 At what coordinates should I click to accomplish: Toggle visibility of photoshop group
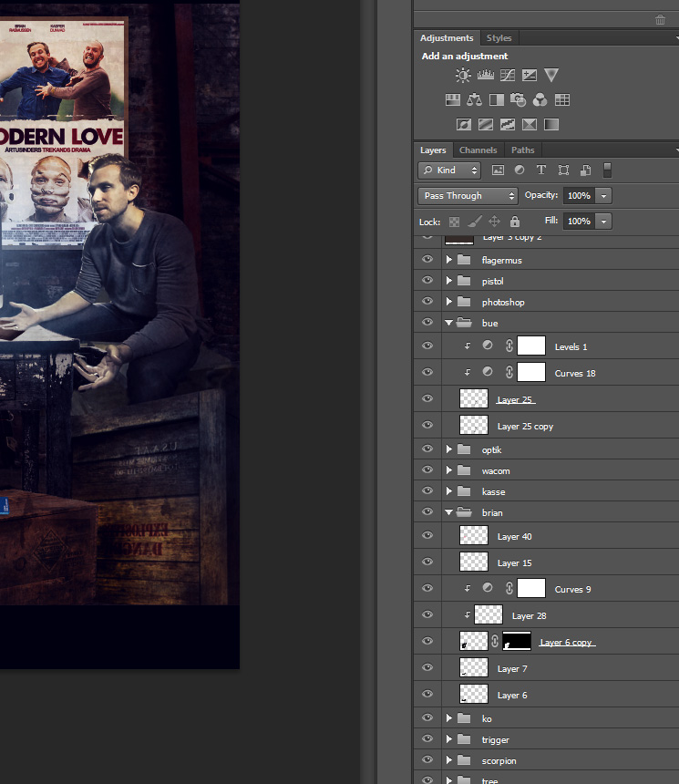click(x=427, y=301)
